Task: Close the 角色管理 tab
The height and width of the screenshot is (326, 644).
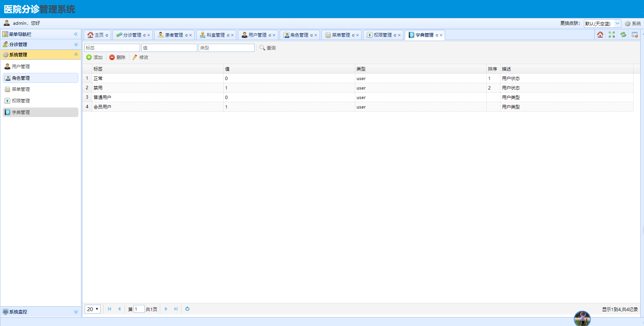Action: pos(316,35)
